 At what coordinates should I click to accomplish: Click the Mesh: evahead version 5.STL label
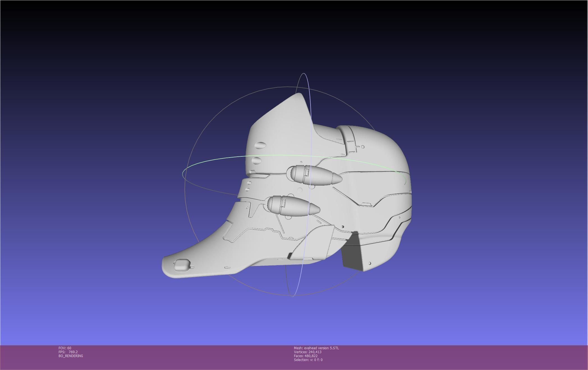(x=316, y=348)
